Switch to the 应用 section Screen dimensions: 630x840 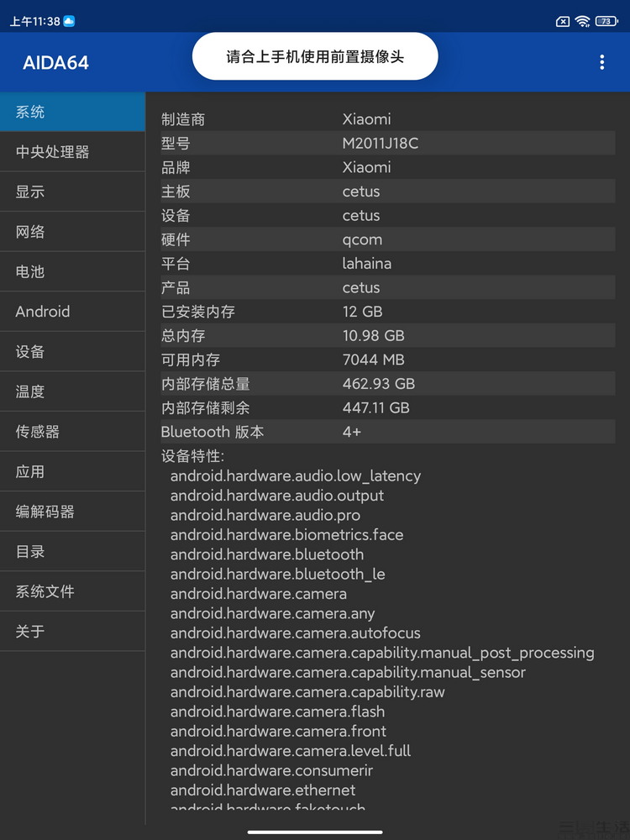point(72,471)
